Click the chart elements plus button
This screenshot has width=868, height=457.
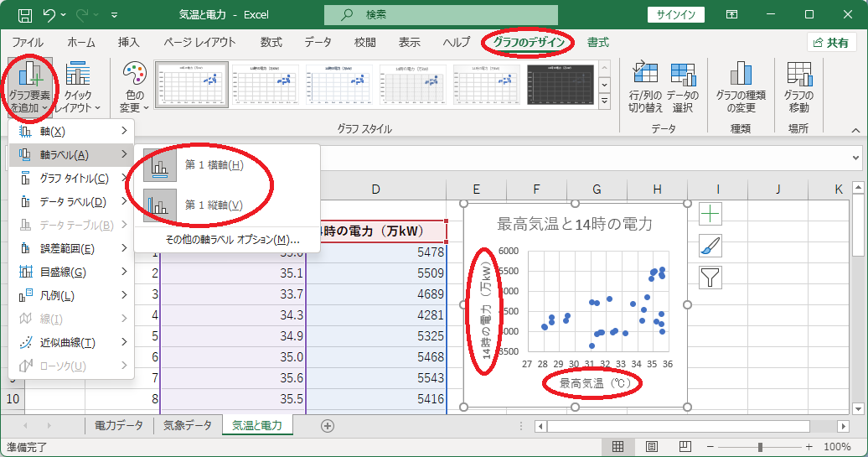(710, 214)
